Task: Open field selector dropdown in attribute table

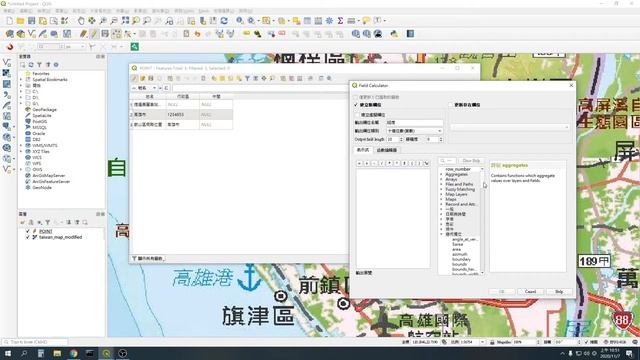Action: point(144,88)
